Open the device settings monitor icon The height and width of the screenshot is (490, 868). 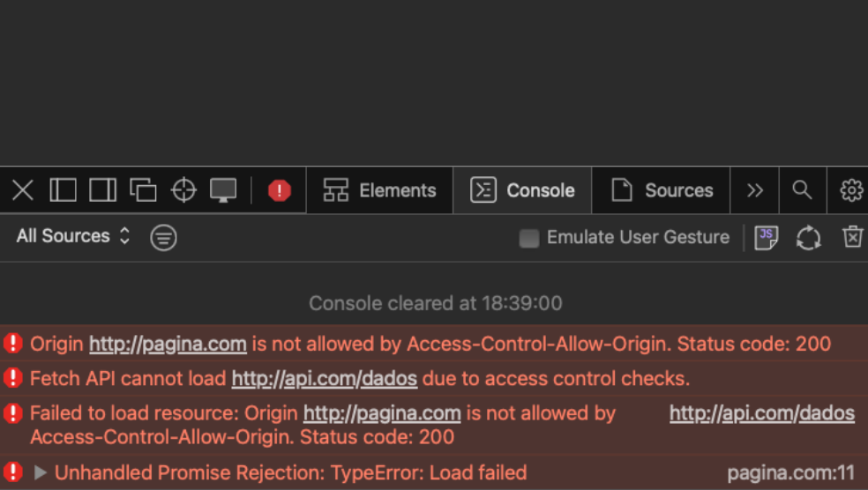pos(223,190)
